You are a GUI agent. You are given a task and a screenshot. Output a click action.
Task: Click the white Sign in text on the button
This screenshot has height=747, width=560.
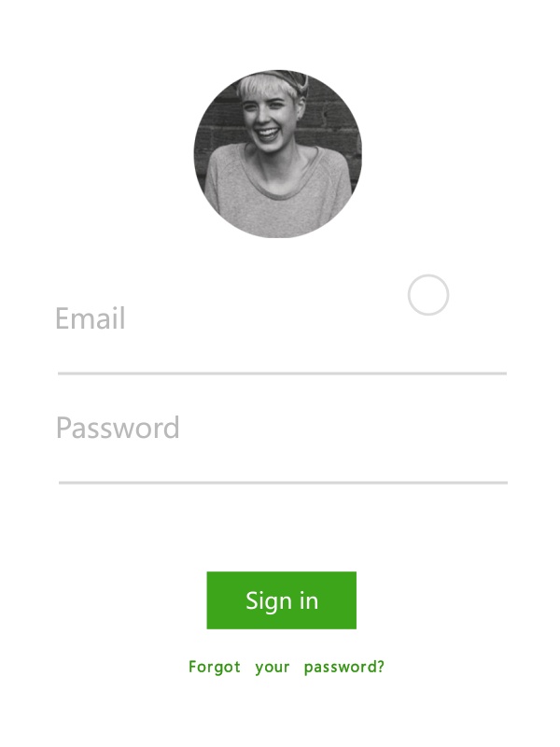point(282,601)
